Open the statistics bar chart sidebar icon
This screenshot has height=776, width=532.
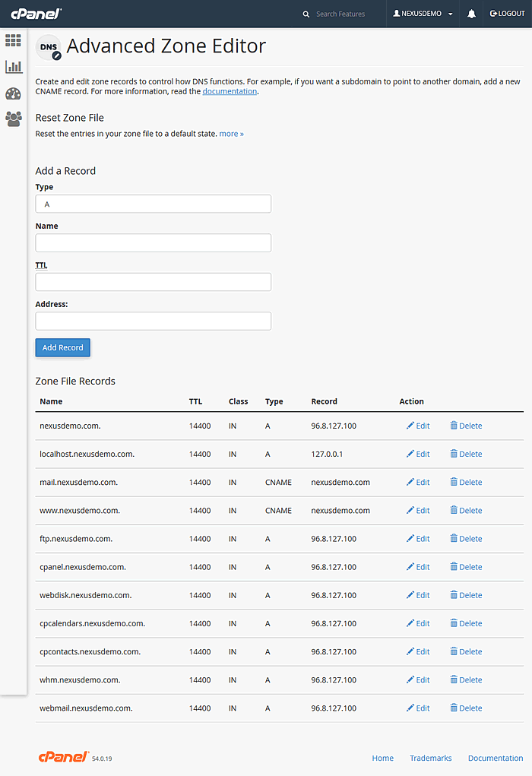13,67
